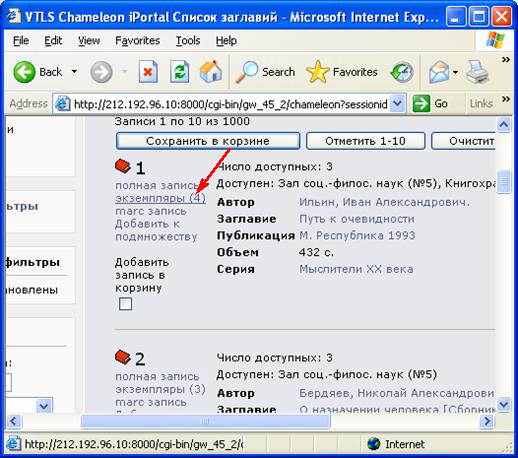Open Forward button history dropdown arrow
This screenshot has height=458, width=518.
pos(124,71)
